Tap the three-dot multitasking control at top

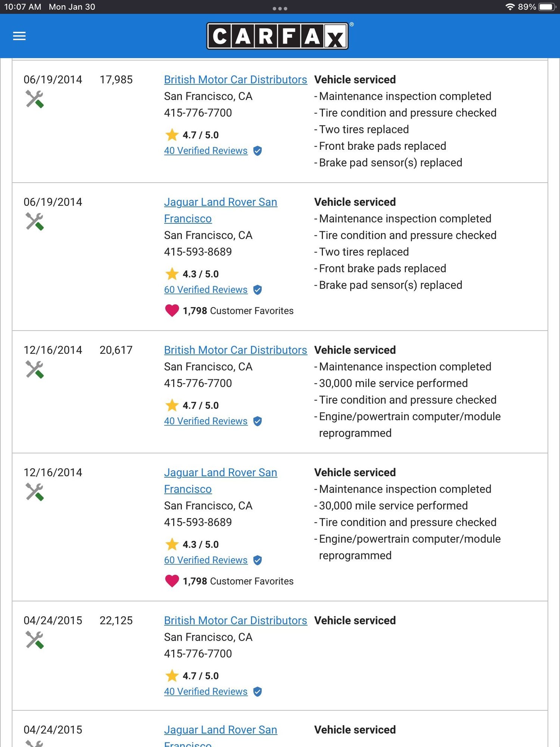tap(280, 8)
